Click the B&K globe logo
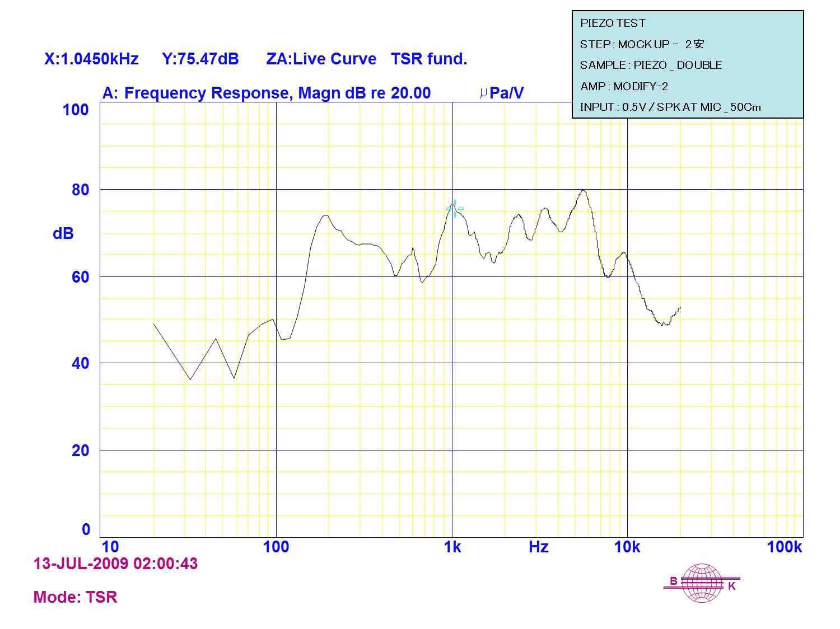 pyautogui.click(x=702, y=583)
